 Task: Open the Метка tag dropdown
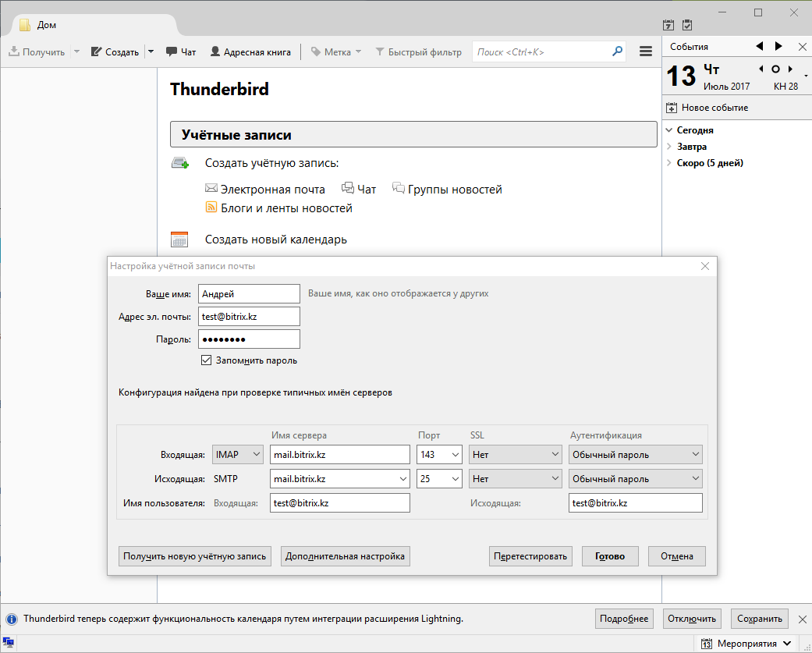point(335,51)
